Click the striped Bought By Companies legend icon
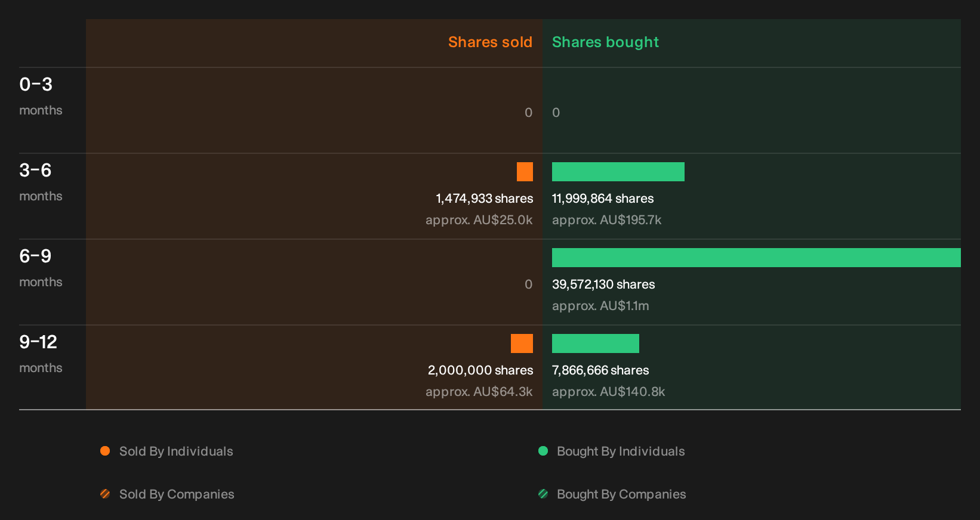 (x=543, y=494)
